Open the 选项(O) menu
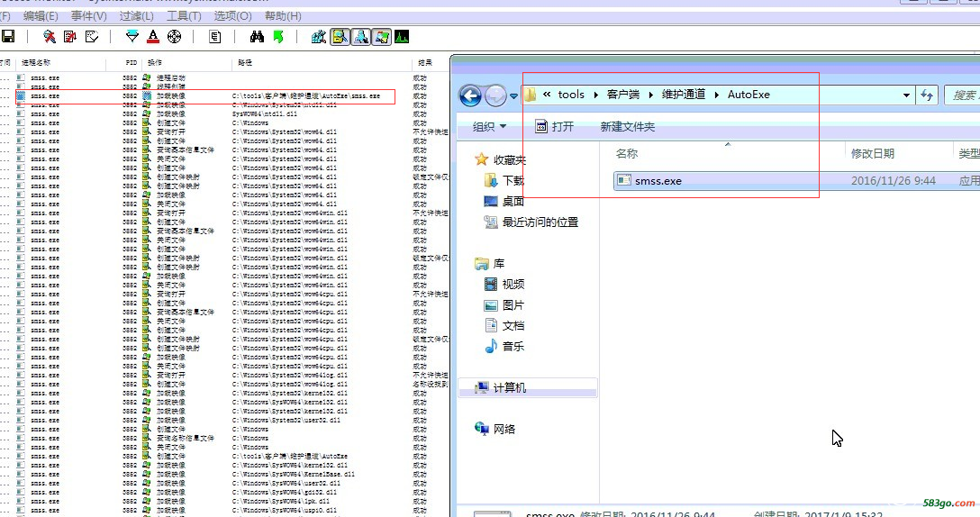980x517 pixels. 232,16
